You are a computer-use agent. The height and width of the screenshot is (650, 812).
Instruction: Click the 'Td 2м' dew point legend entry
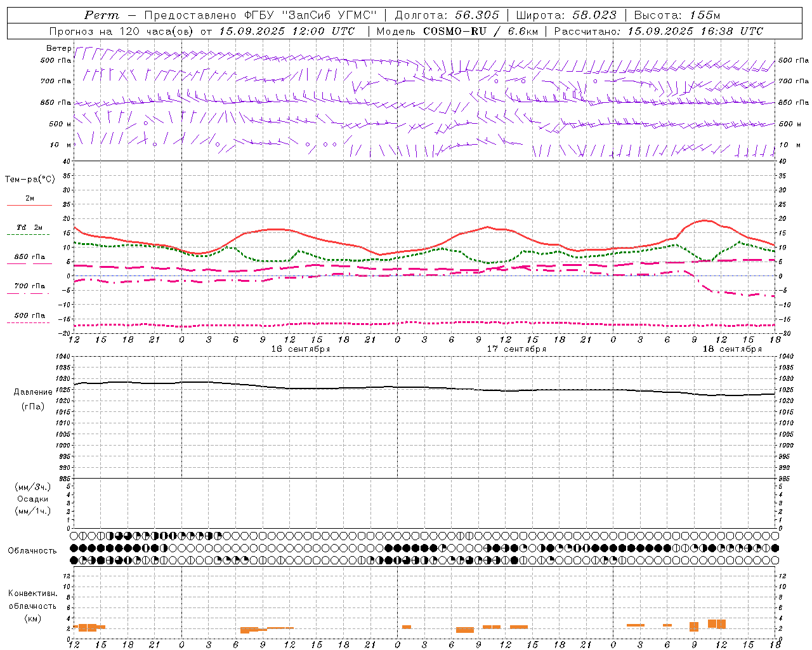(x=30, y=227)
